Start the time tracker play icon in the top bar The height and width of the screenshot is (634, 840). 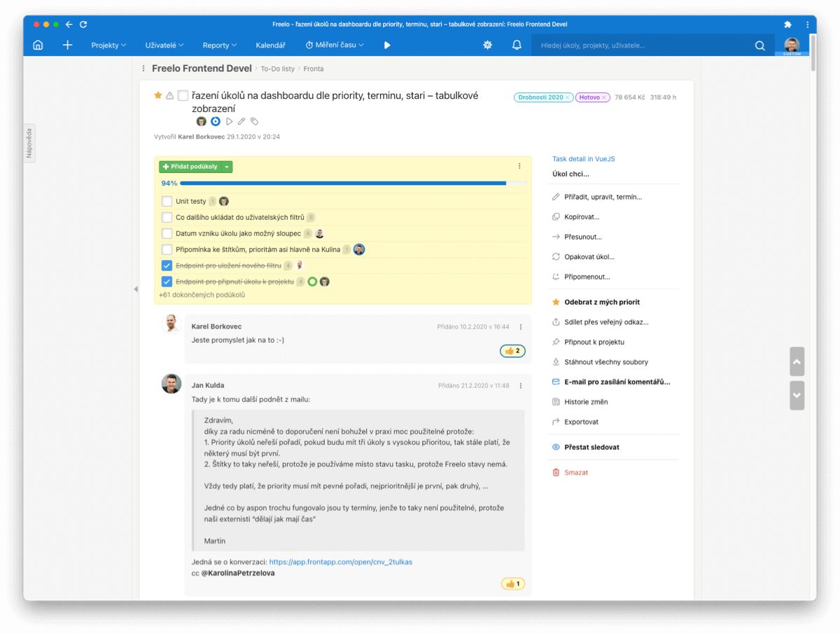(x=387, y=45)
